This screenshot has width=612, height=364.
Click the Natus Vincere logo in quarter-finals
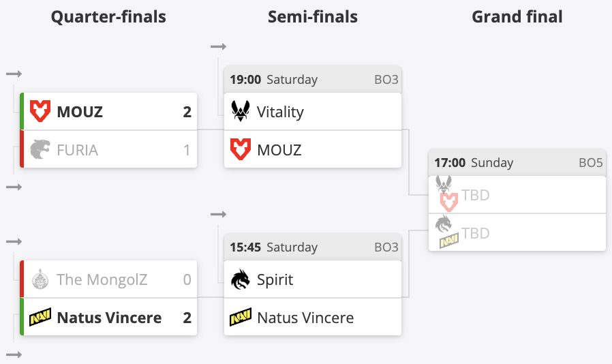(40, 317)
